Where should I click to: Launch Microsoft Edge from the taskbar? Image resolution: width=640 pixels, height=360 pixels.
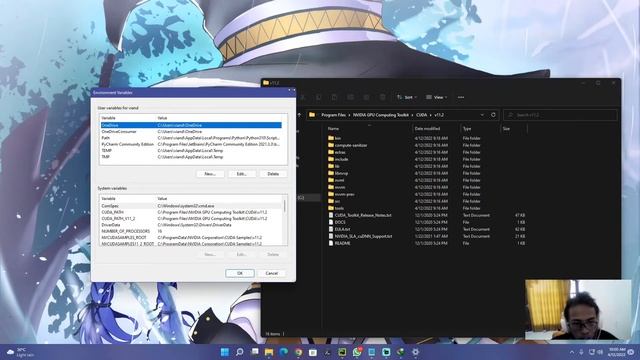coord(284,352)
